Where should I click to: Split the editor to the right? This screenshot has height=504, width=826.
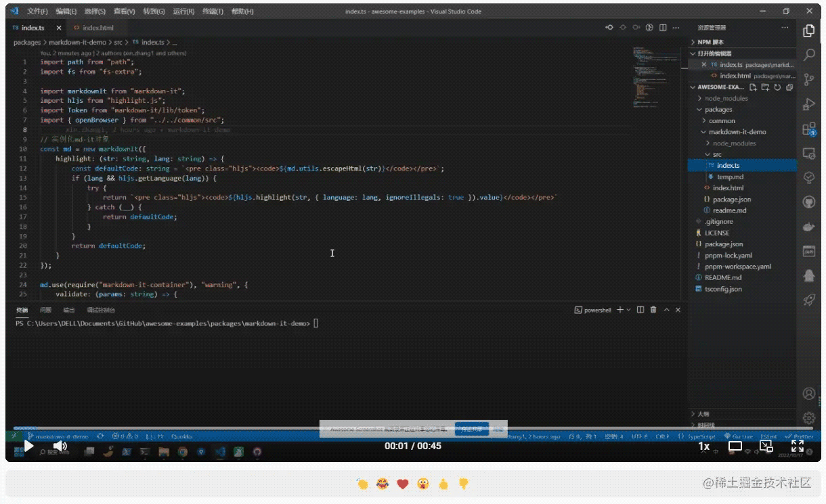[663, 28]
